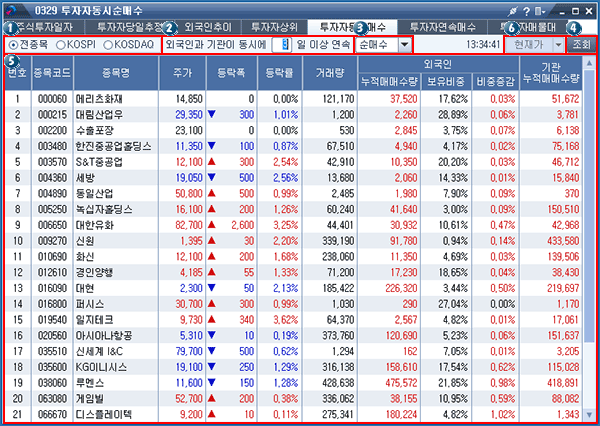Screen dimensions: 600x426
Task: Expand the 순매수 dropdown
Action: pyautogui.click(x=404, y=45)
